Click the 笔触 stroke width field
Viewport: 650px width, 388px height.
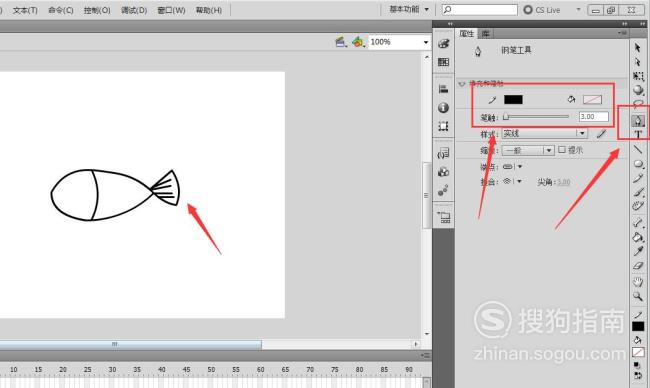pos(594,116)
